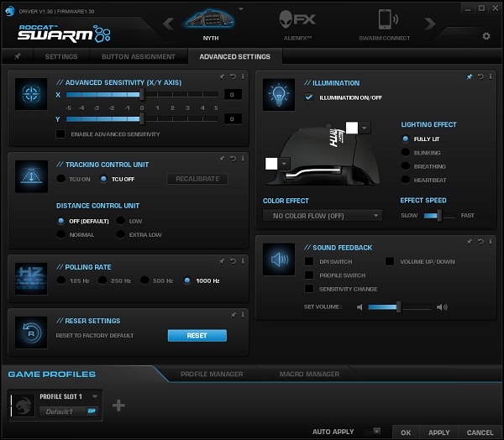Open the settings gear icon
The image size is (504, 440).
[486, 36]
